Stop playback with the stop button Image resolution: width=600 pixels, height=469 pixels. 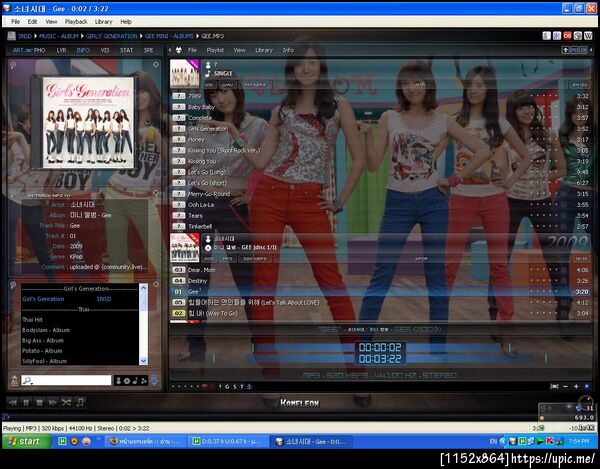coord(39,402)
